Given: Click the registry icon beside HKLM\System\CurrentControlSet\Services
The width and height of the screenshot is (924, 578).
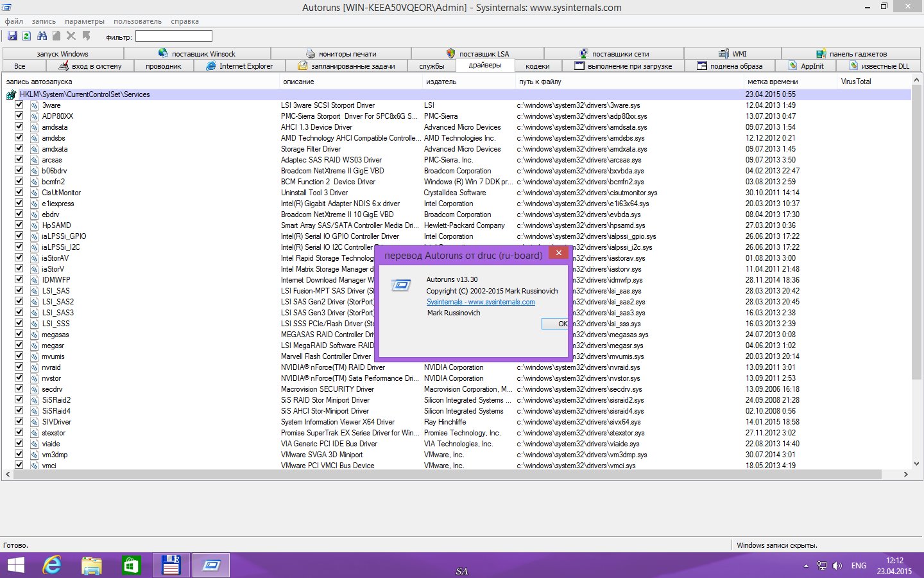Looking at the screenshot, I should [x=11, y=94].
